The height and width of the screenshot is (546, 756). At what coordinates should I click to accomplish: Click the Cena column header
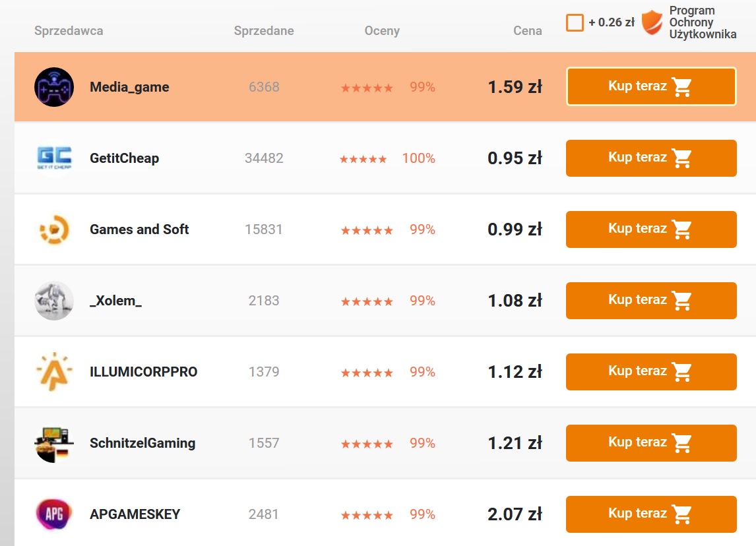pyautogui.click(x=528, y=31)
